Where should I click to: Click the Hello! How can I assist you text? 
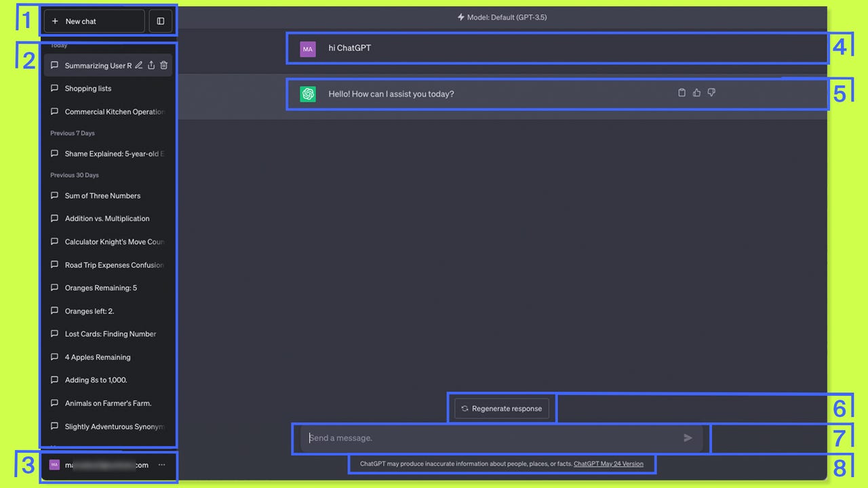click(x=391, y=94)
